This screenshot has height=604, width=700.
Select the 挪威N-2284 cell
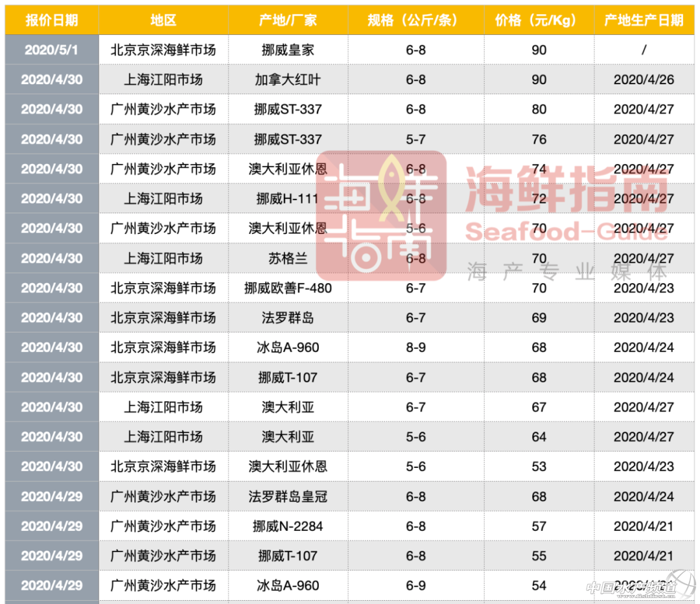[288, 526]
